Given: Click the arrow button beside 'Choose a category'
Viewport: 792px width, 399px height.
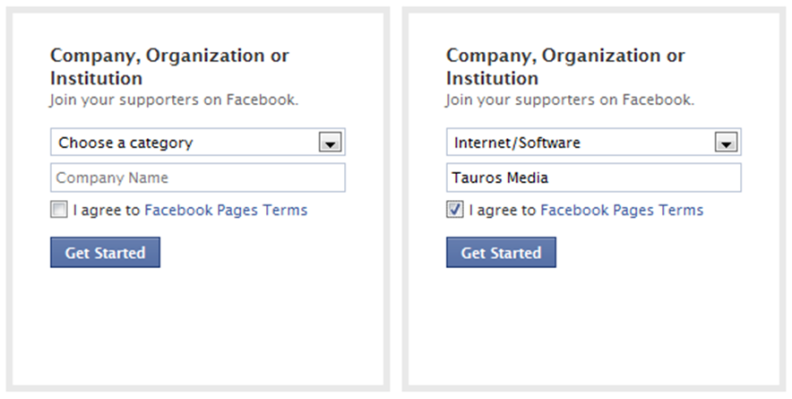Looking at the screenshot, I should (330, 142).
